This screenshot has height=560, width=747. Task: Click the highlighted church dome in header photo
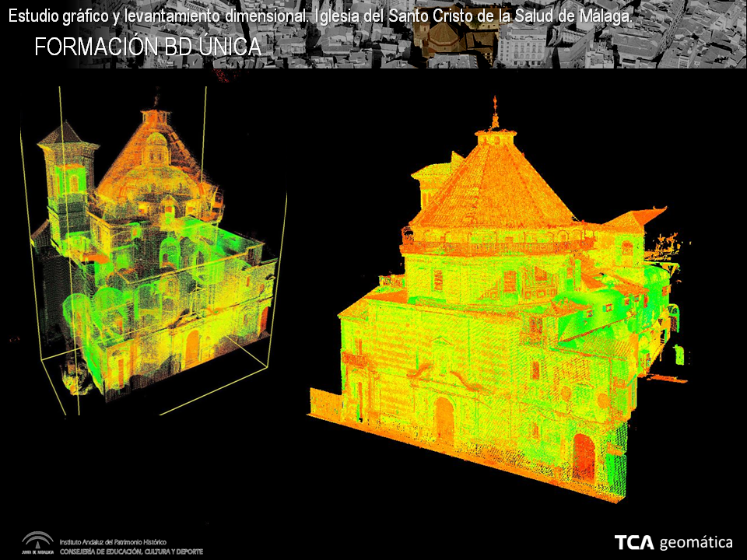pyautogui.click(x=444, y=35)
